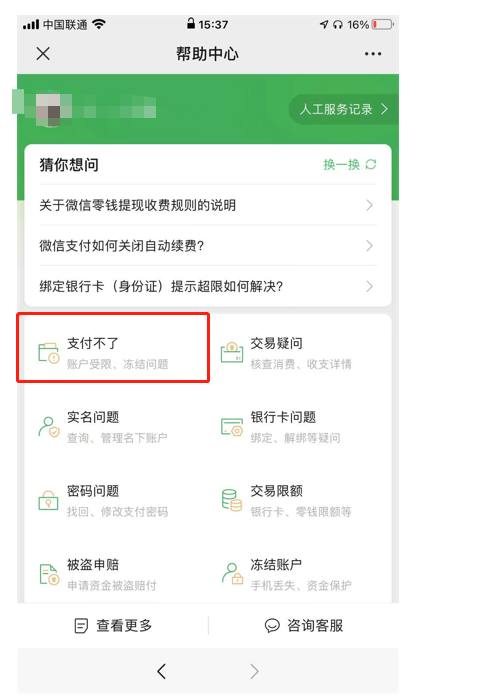Open the 咨询客服 bottom tab
The width and height of the screenshot is (477, 699).
(x=304, y=626)
